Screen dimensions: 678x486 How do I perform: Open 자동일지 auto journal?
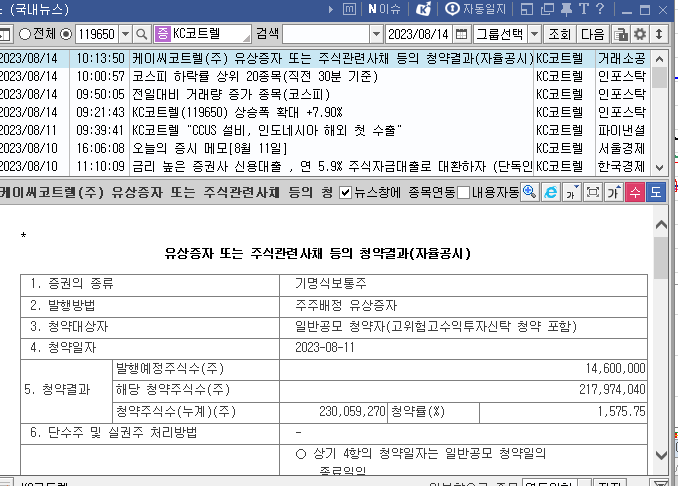pyautogui.click(x=476, y=9)
